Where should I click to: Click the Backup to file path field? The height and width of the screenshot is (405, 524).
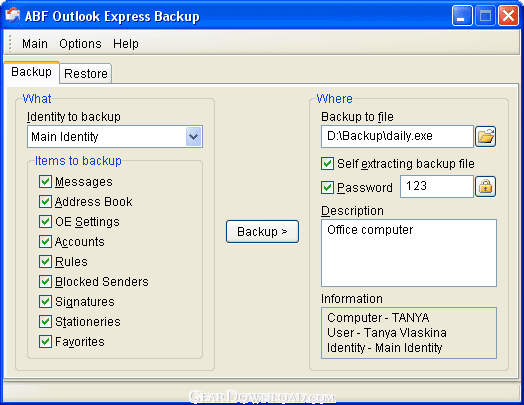pyautogui.click(x=397, y=136)
